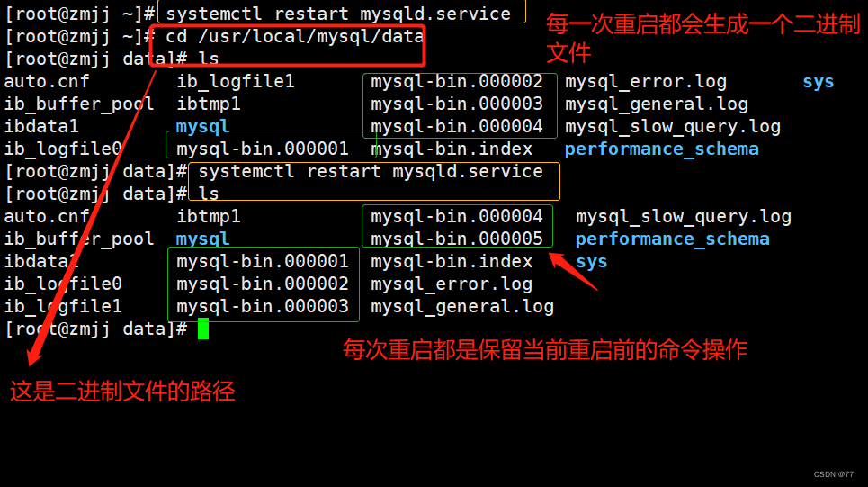The image size is (868, 487).
Task: Click the blue mysql directory in second listing
Action: pos(202,239)
